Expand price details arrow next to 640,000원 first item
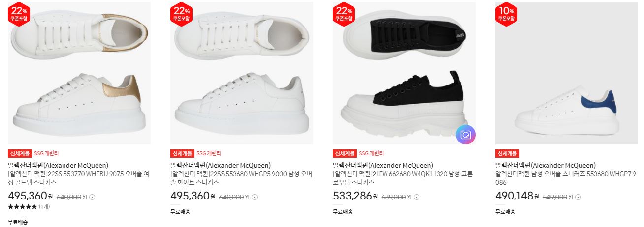The image size is (644, 227). (x=92, y=197)
